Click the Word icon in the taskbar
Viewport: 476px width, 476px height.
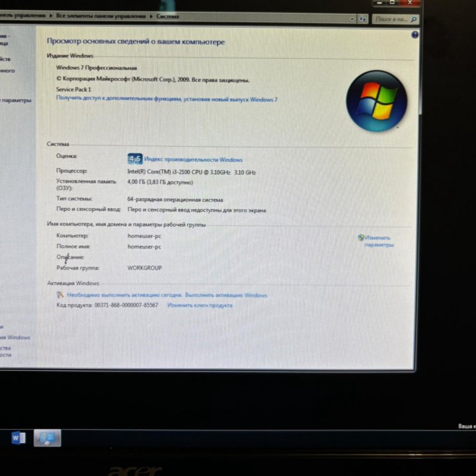tap(19, 438)
